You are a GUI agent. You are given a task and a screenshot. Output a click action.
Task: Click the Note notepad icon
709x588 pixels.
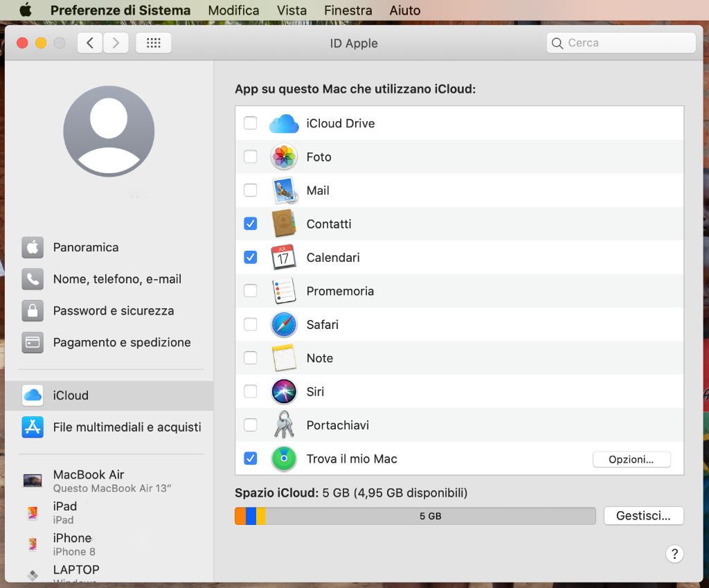(284, 358)
